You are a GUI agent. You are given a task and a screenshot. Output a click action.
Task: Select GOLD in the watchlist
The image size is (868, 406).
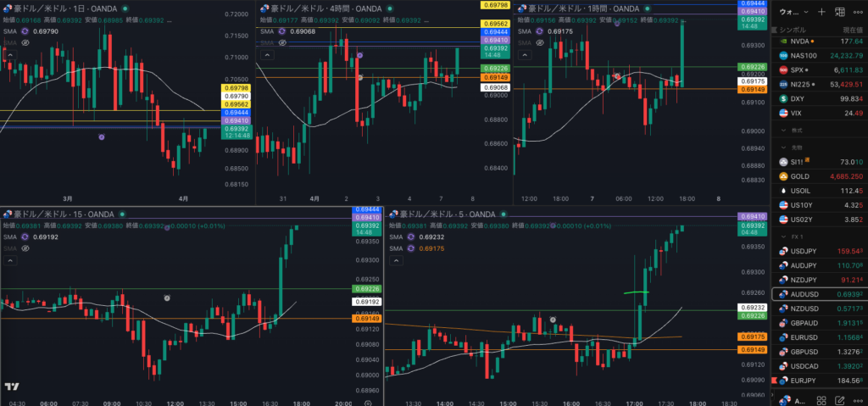pos(802,175)
